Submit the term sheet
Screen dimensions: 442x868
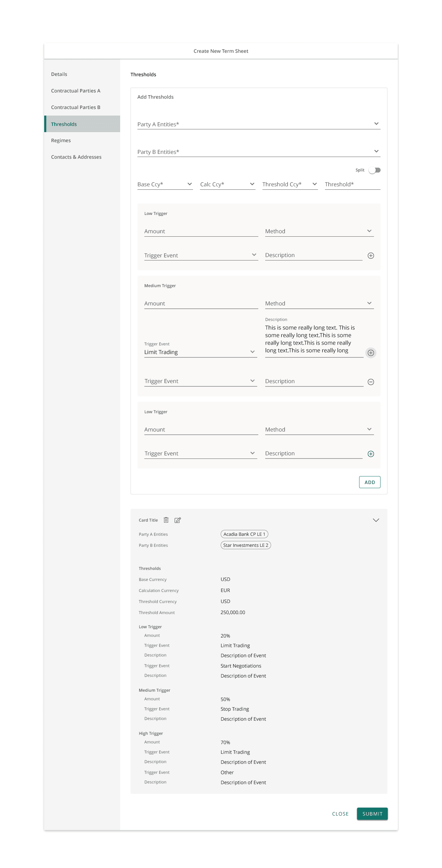click(372, 814)
